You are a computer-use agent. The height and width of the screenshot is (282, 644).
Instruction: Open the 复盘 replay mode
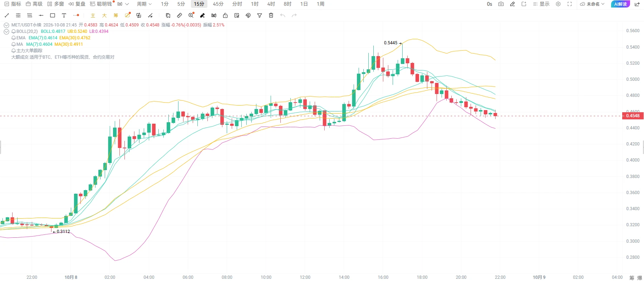pos(77,4)
